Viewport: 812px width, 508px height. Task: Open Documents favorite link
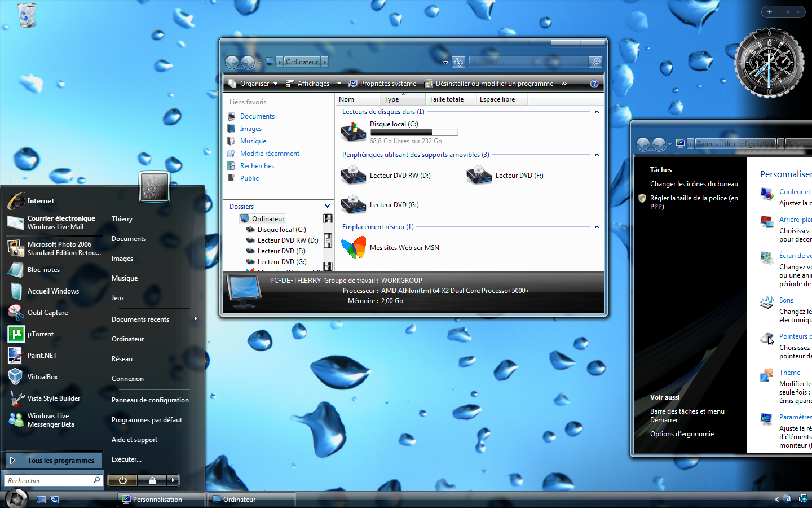point(257,116)
